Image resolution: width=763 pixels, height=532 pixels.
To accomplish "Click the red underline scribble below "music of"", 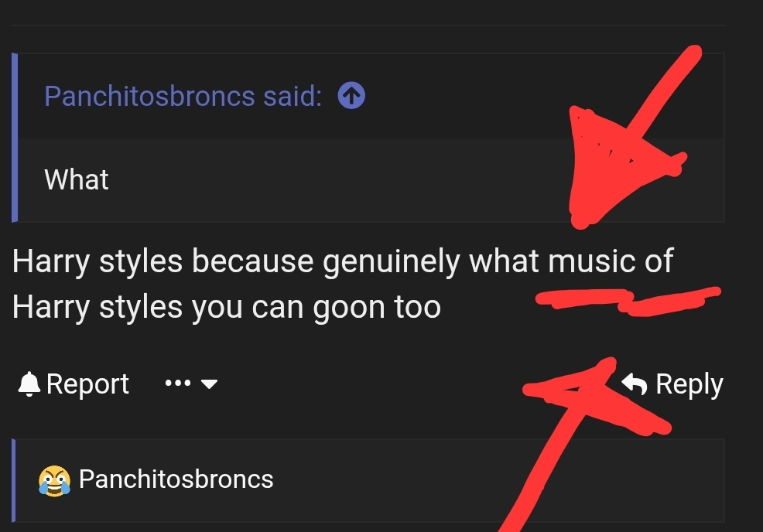I will tap(627, 298).
